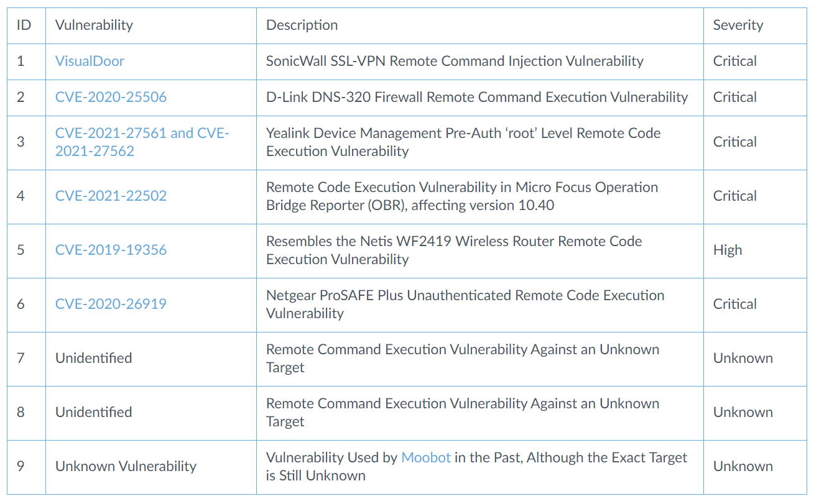824x504 pixels.
Task: Click the Unknown Vulnerability cell in row 9
Action: tap(126, 466)
